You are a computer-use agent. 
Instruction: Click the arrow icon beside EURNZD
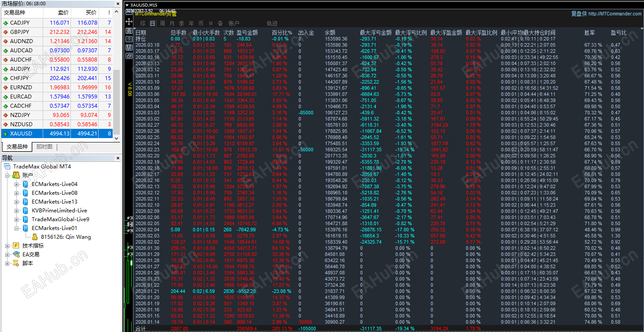click(x=5, y=88)
